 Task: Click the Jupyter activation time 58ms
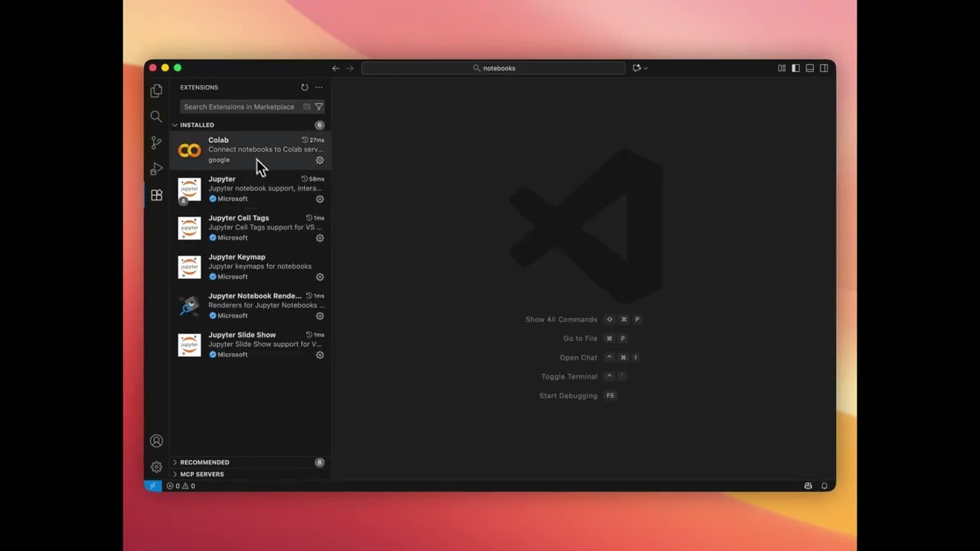click(x=313, y=179)
